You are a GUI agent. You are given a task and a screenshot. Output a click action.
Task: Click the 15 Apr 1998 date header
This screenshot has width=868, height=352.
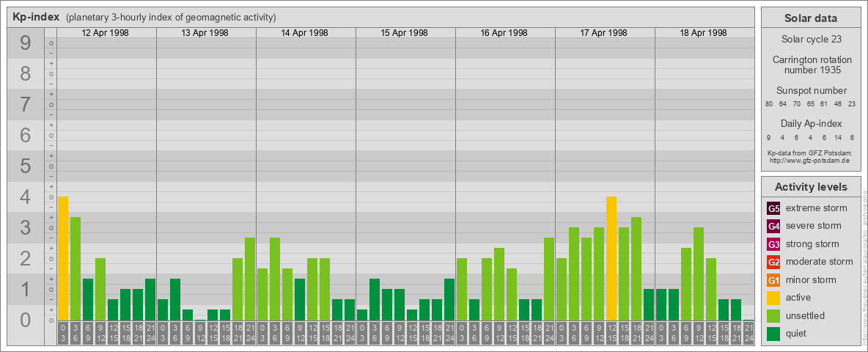[x=404, y=33]
